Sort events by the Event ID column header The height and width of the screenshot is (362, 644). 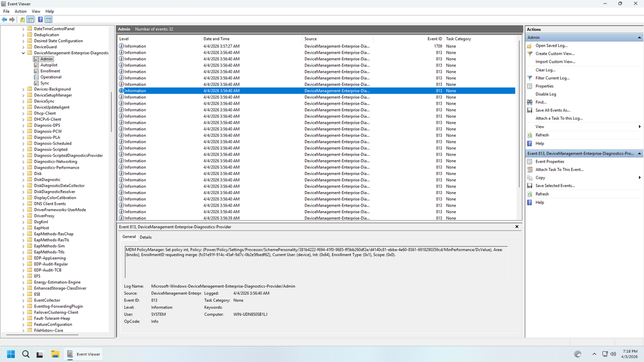409,39
